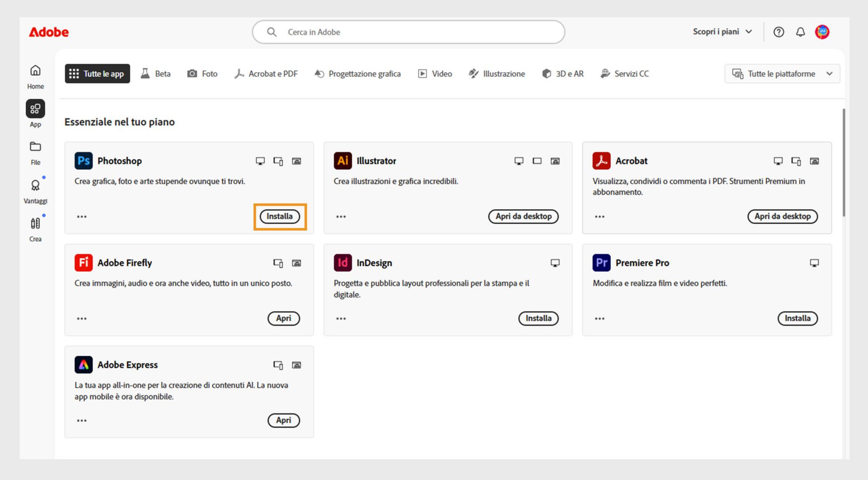Open the notifications bell
Viewport: 868px width, 480px height.
800,32
